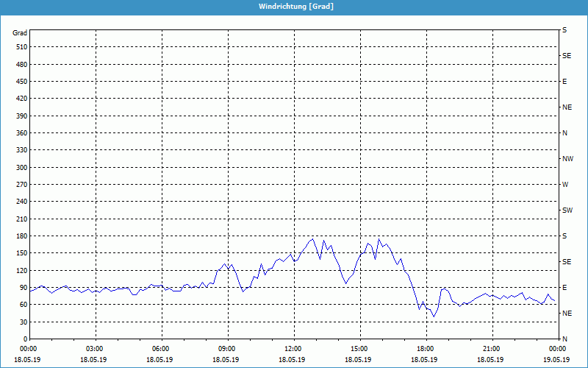Screen dimensions: 588x368
Task: Click the 15:00 time label on the x-axis
Action: 359,349
